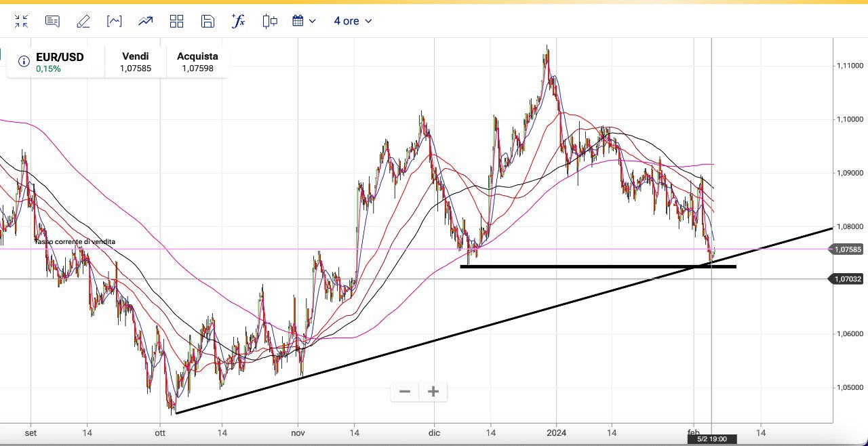
Task: Click the collapse fullscreen arrows icon
Action: [x=21, y=21]
